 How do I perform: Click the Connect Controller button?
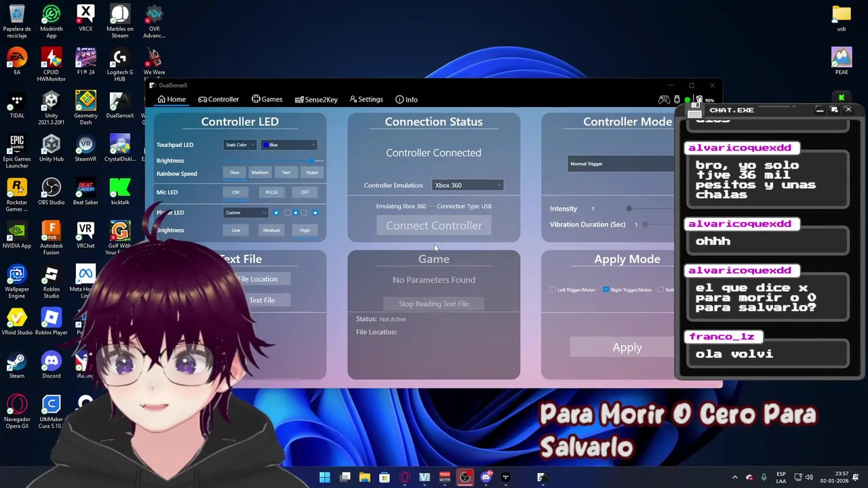click(434, 226)
